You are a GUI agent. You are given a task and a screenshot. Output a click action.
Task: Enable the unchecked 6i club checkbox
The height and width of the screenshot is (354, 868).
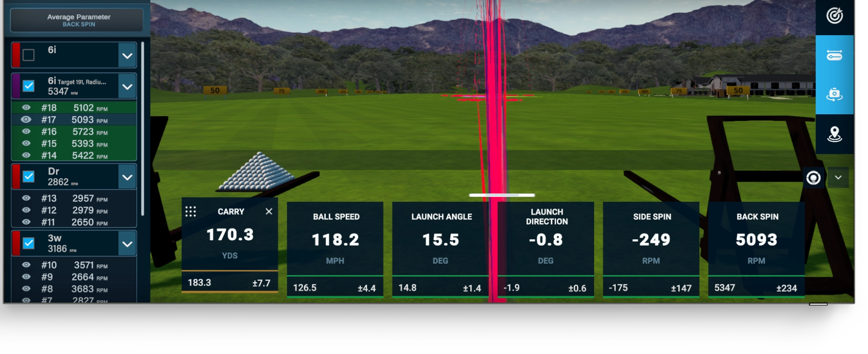[28, 55]
